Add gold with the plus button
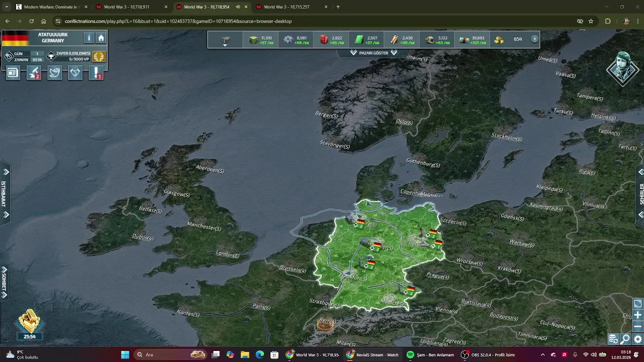644x362 pixels. (x=534, y=39)
